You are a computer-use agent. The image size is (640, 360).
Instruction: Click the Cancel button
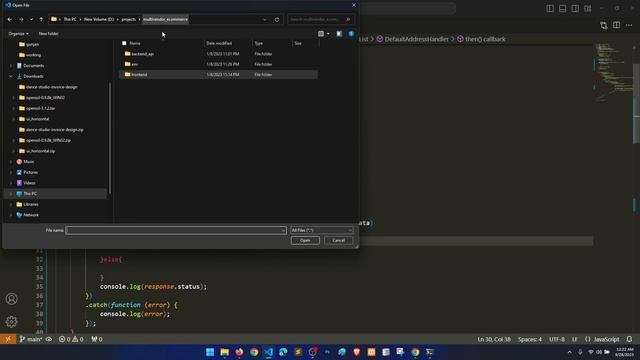[x=338, y=240]
